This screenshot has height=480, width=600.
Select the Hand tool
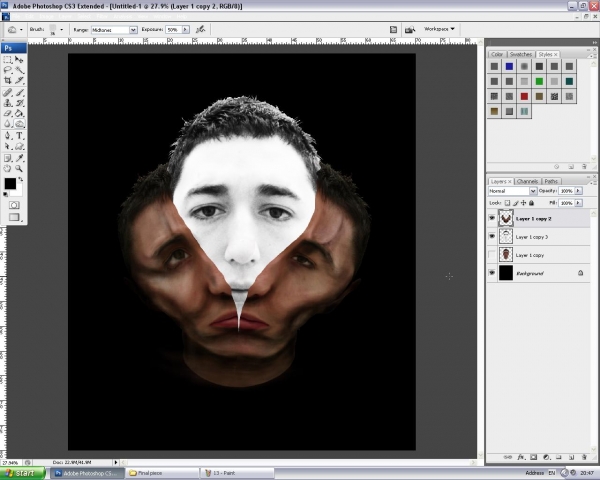pyautogui.click(x=8, y=168)
